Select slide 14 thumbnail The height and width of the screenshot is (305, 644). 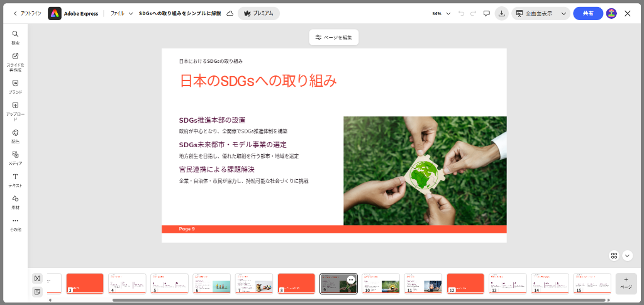click(550, 284)
